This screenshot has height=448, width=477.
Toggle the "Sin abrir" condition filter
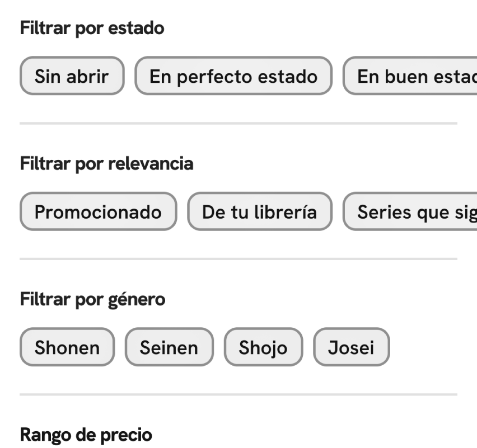pos(71,76)
